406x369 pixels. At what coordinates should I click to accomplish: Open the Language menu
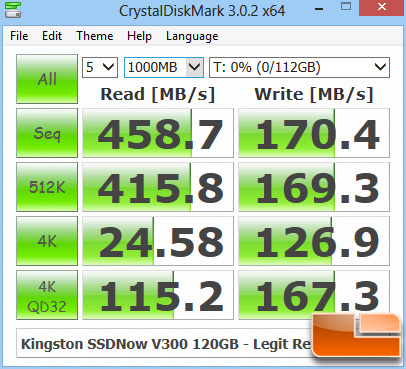coord(192,36)
